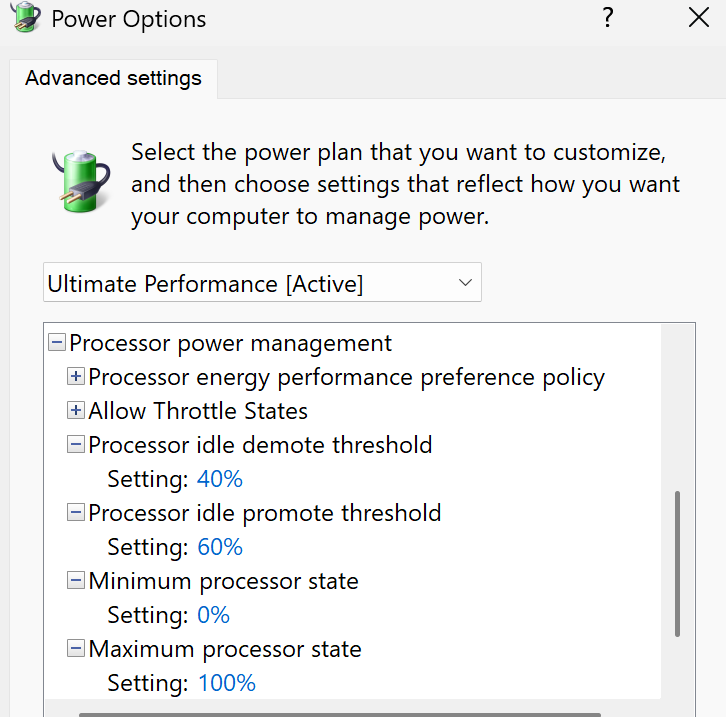Collapse the Minimum processor state node
Image resolution: width=726 pixels, height=717 pixels.
pos(76,581)
